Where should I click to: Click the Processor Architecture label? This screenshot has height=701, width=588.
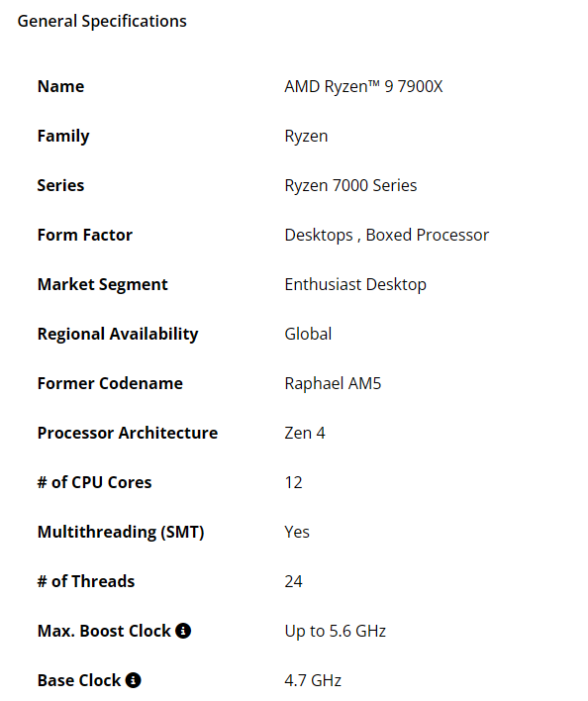(x=128, y=433)
